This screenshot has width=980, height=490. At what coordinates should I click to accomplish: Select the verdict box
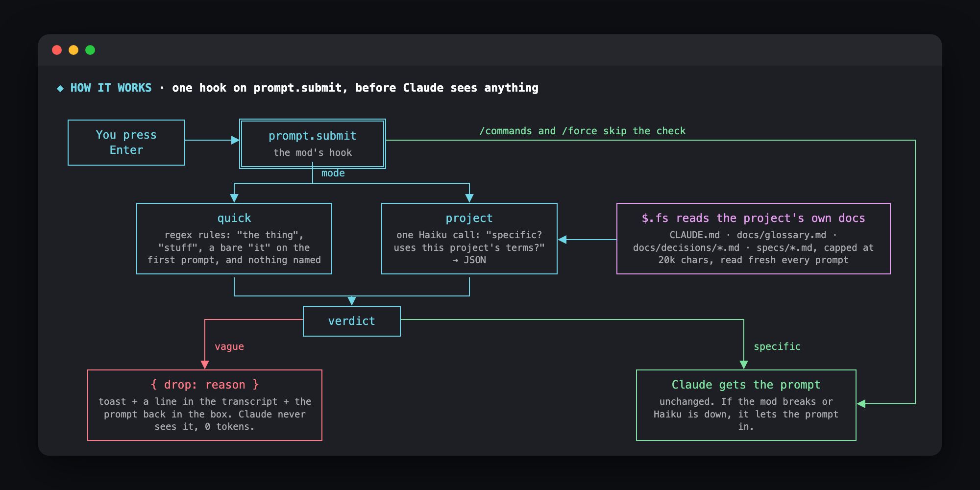352,321
